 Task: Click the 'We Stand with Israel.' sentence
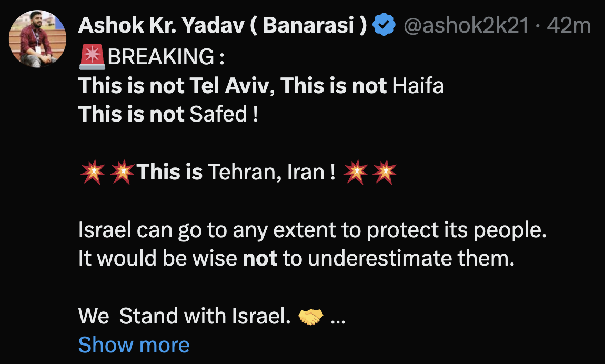click(x=184, y=317)
